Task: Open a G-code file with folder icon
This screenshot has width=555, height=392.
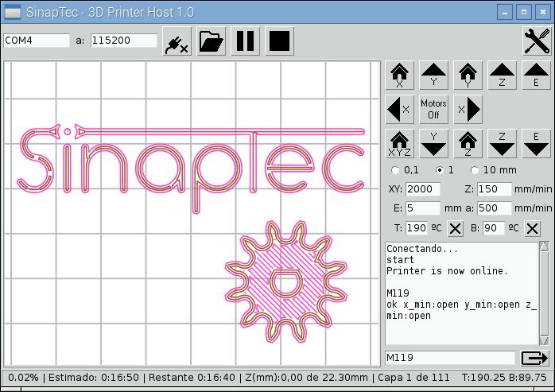Action: click(211, 41)
